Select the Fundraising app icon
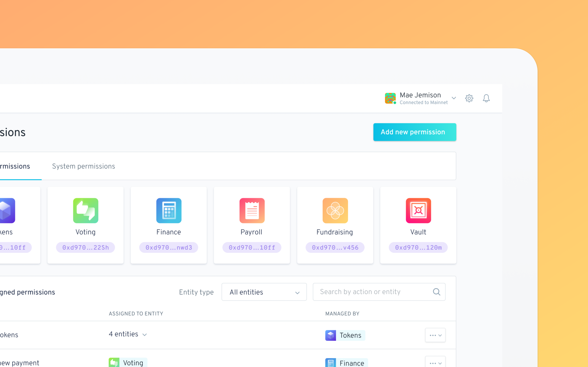Screen dimensions: 588x367 tap(335, 210)
